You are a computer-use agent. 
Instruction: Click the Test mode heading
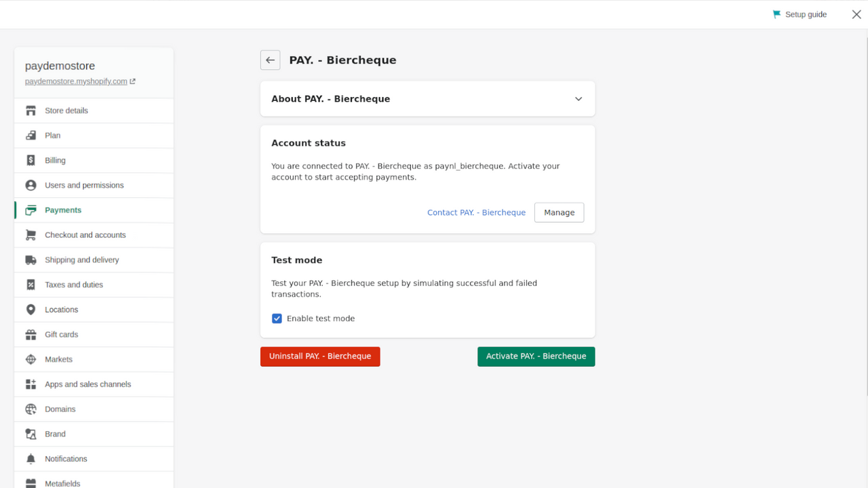tap(297, 260)
